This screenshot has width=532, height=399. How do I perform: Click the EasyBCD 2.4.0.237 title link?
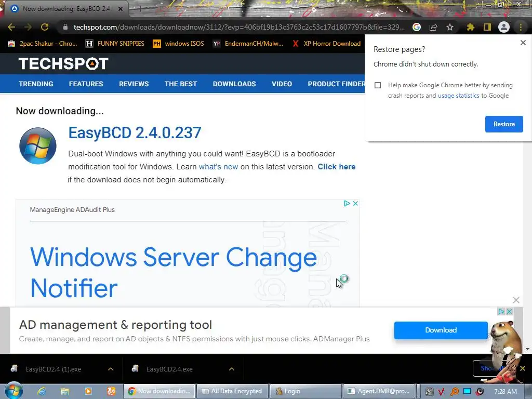(x=135, y=132)
